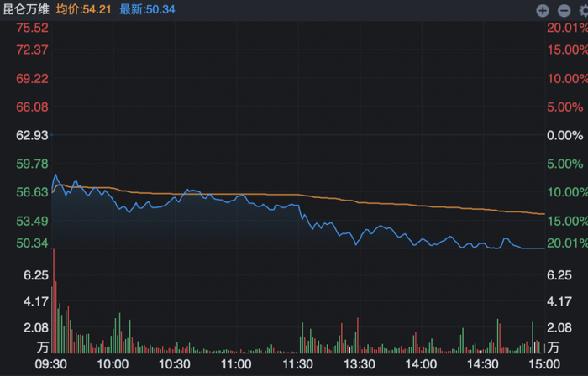This screenshot has height=376, width=588.
Task: Click the 72.37 price axis label
Action: pos(32,50)
